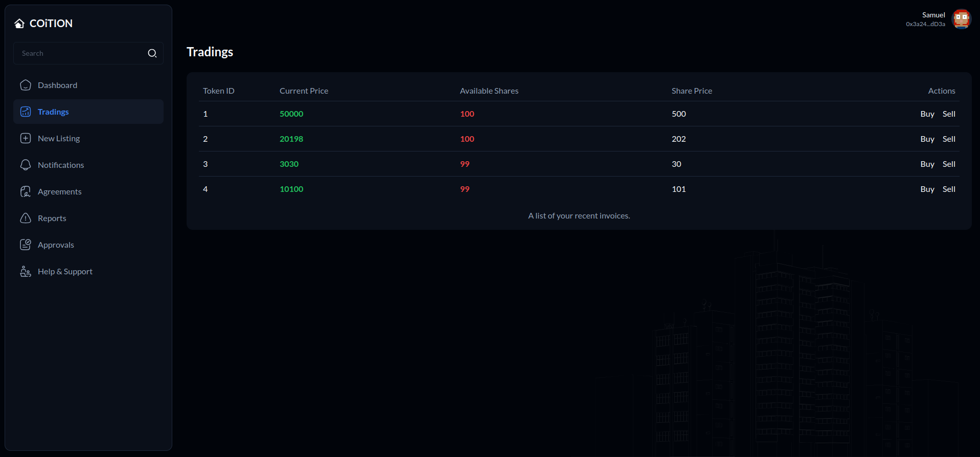Go to New Listing section

tap(88, 138)
